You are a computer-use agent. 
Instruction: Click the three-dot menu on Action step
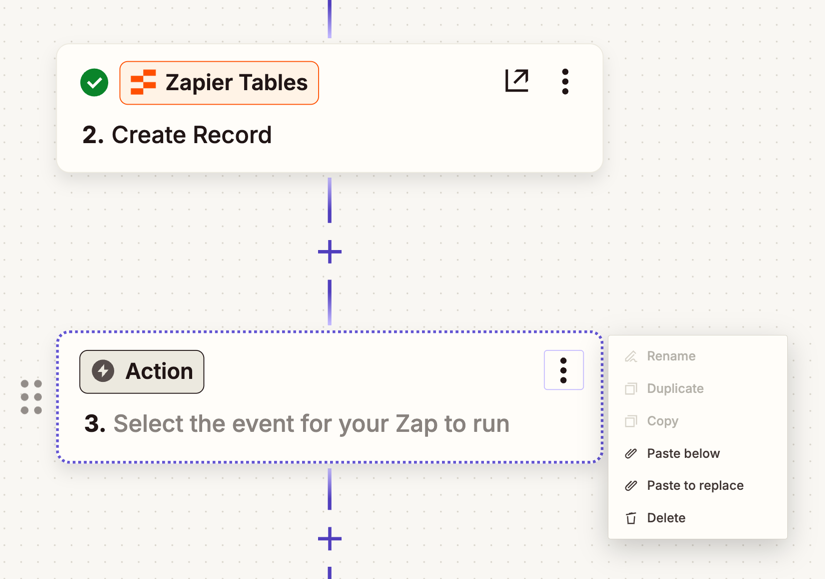click(564, 370)
